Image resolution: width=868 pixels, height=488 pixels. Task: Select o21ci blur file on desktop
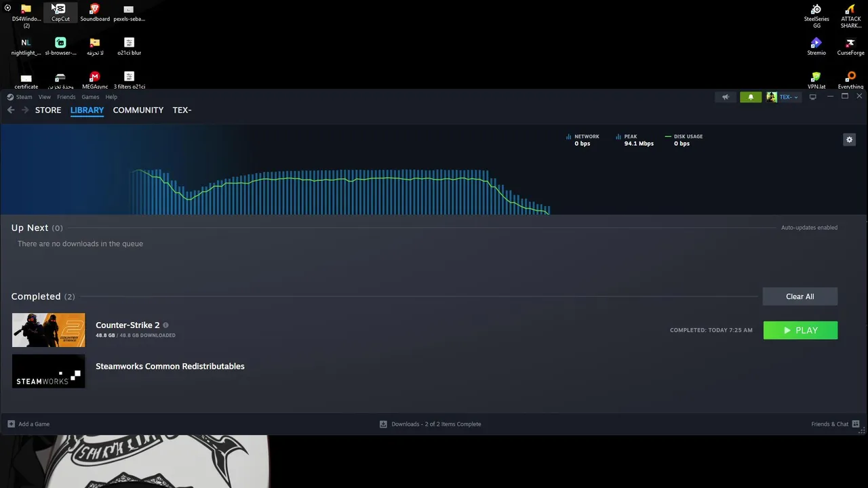(129, 47)
